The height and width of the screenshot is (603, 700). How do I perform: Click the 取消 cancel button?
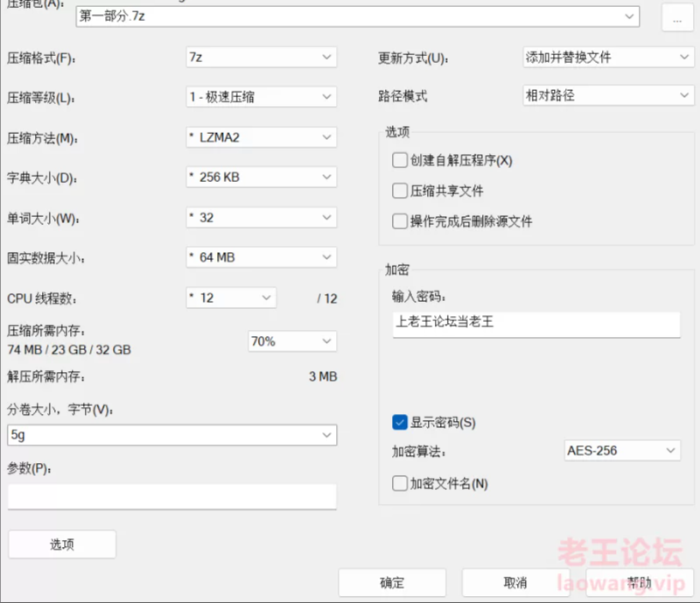tap(515, 583)
